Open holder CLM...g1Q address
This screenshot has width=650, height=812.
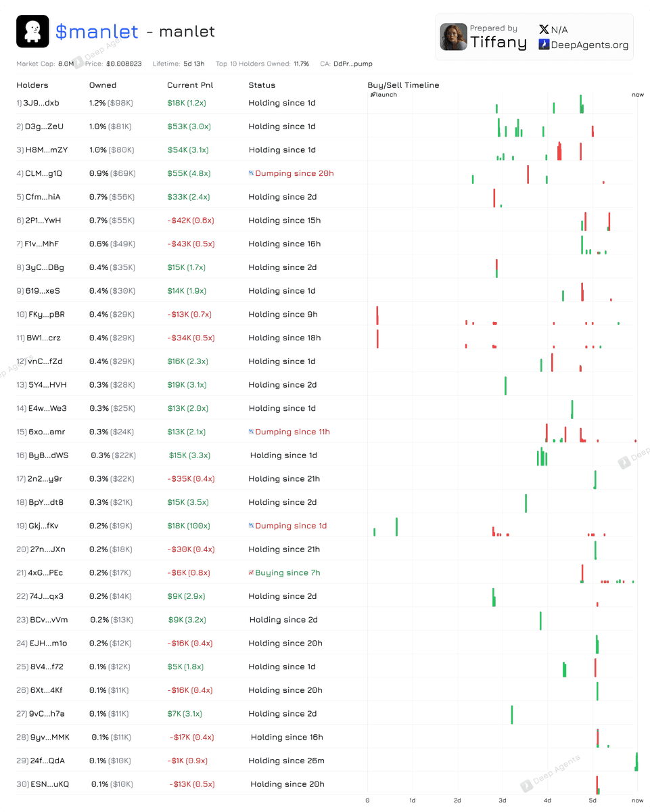[43, 173]
